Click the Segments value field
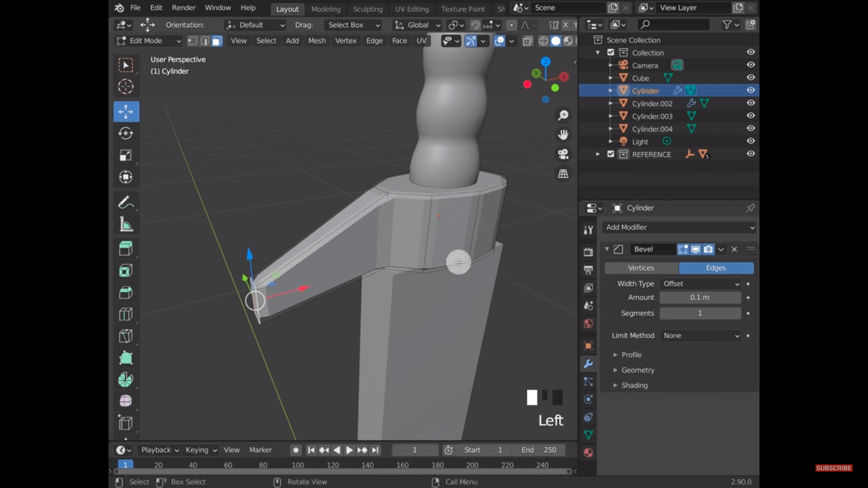 (x=700, y=313)
